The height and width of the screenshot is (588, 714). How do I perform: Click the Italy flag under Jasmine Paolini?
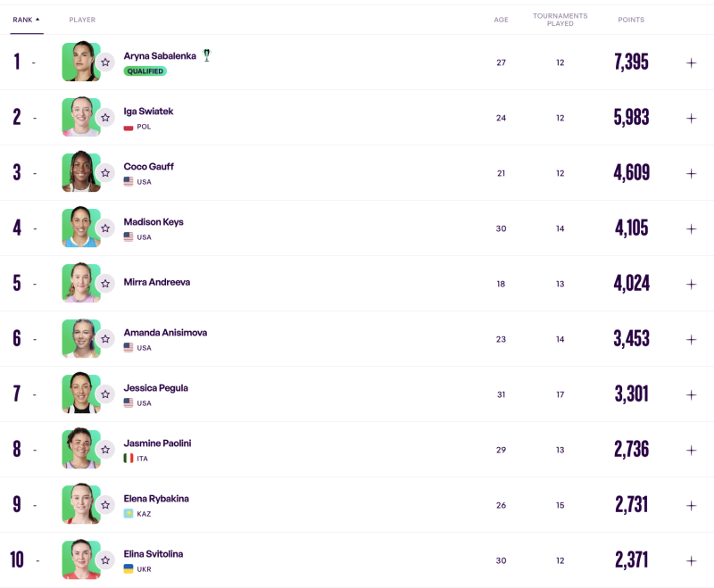tap(129, 459)
